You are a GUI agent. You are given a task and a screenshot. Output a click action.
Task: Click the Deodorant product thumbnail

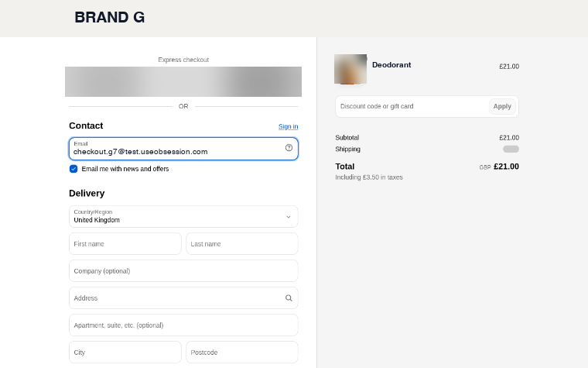tap(350, 69)
